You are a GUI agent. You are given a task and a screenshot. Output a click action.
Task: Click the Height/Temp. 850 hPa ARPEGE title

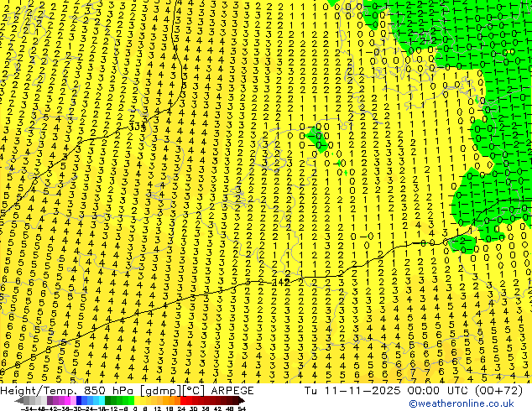[x=127, y=391]
